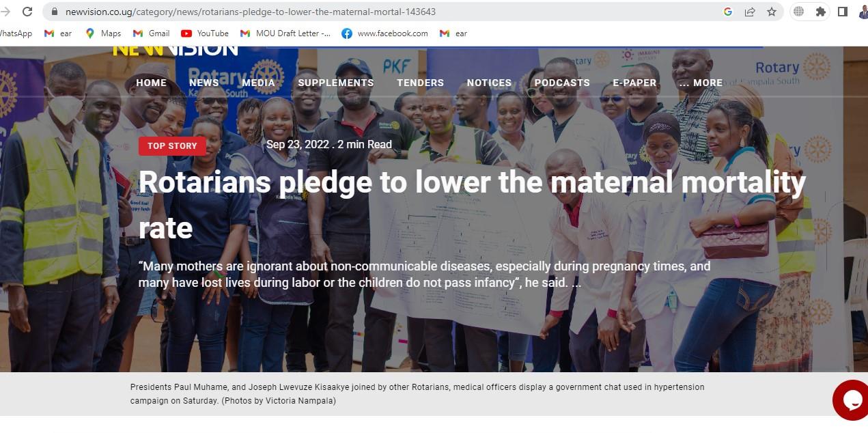This screenshot has height=433, width=868.
Task: Open the www.facebook.com bookmark
Action: [x=384, y=33]
